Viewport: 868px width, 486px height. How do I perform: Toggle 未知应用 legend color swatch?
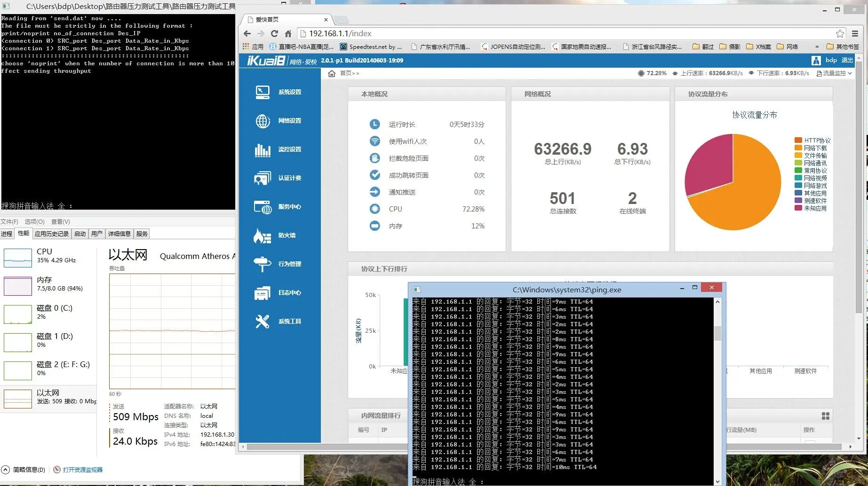tap(798, 208)
